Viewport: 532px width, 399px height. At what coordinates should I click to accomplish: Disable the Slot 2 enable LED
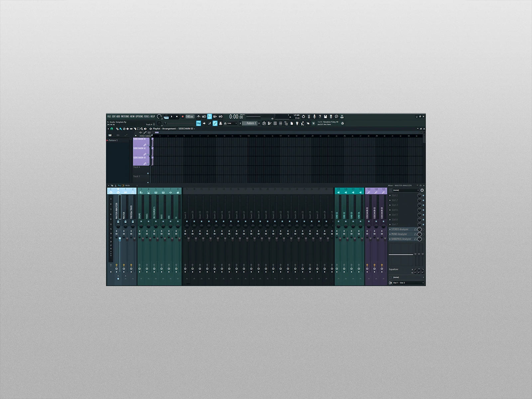point(423,200)
